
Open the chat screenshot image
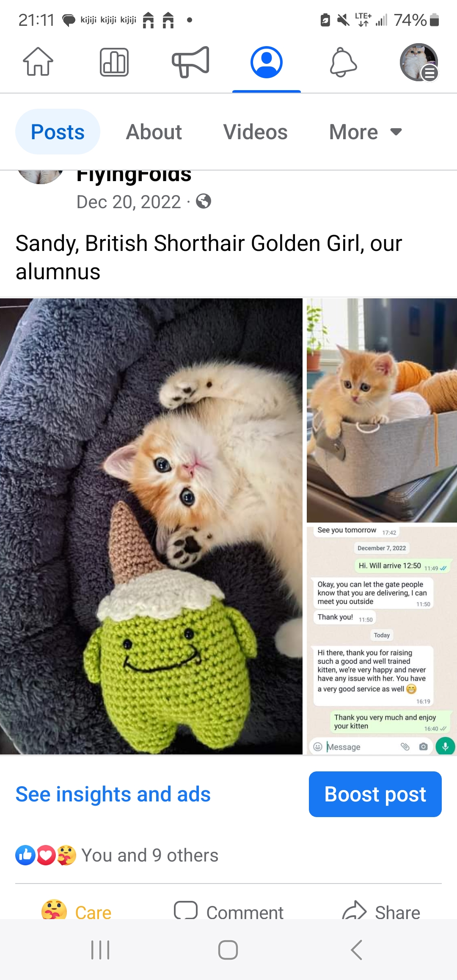point(382,641)
